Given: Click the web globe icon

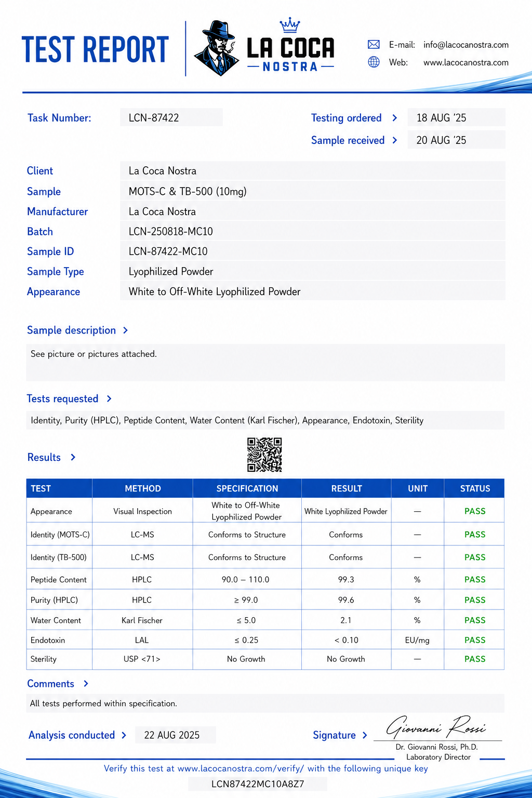Looking at the screenshot, I should (374, 62).
